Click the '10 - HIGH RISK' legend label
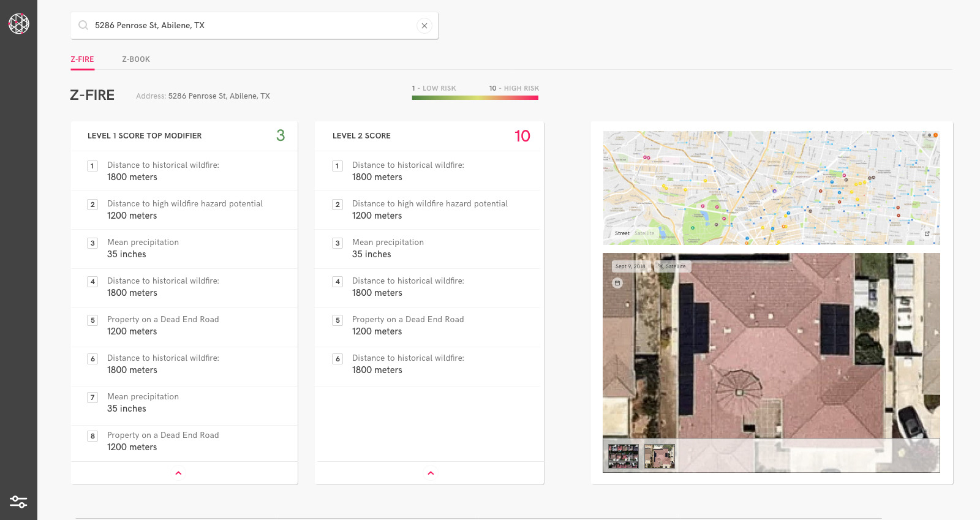 [x=514, y=88]
